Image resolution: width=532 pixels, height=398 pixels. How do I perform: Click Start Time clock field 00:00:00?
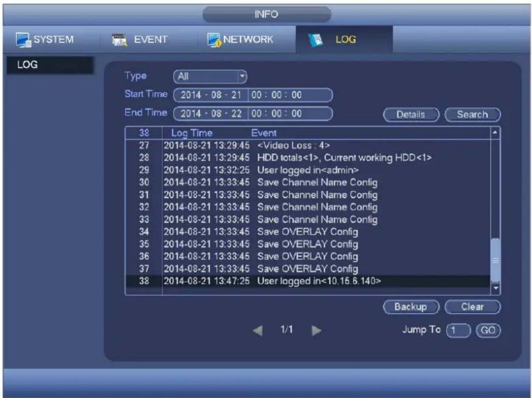290,95
